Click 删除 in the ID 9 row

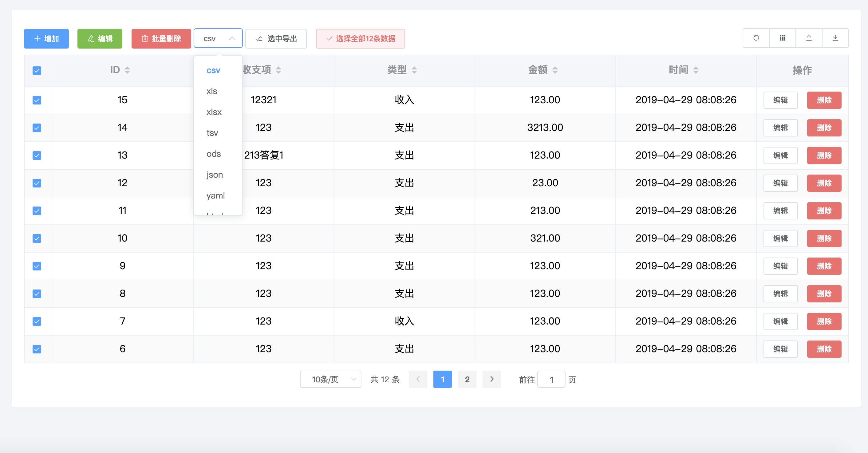pos(824,266)
